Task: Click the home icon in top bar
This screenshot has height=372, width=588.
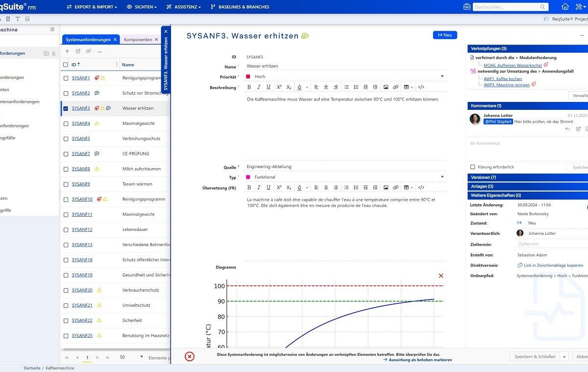Action: 565,7
